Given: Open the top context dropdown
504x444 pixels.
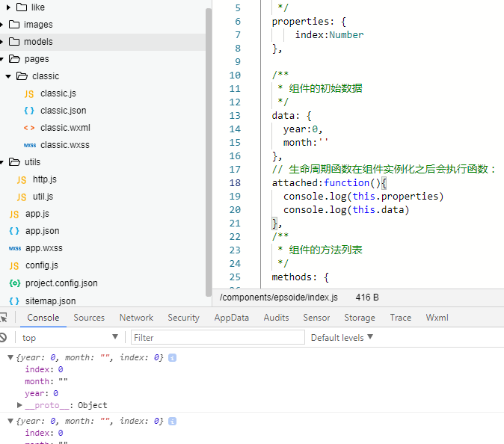Looking at the screenshot, I should (x=70, y=337).
